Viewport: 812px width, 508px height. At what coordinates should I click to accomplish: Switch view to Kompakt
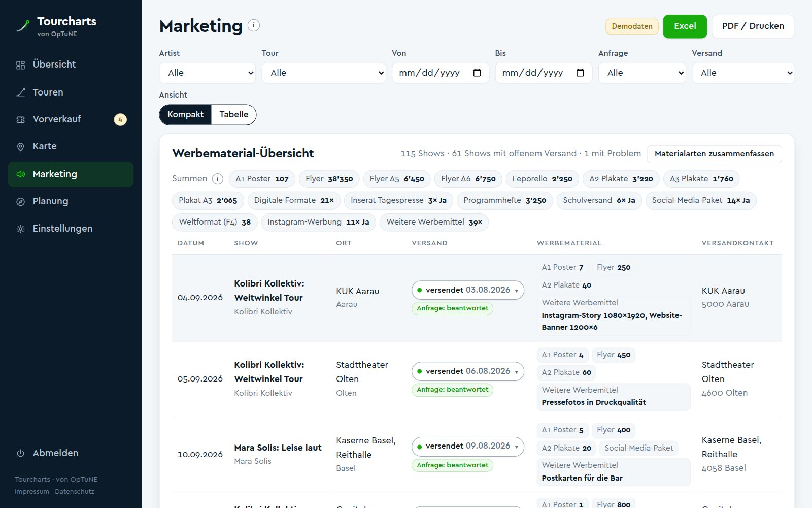click(x=185, y=115)
